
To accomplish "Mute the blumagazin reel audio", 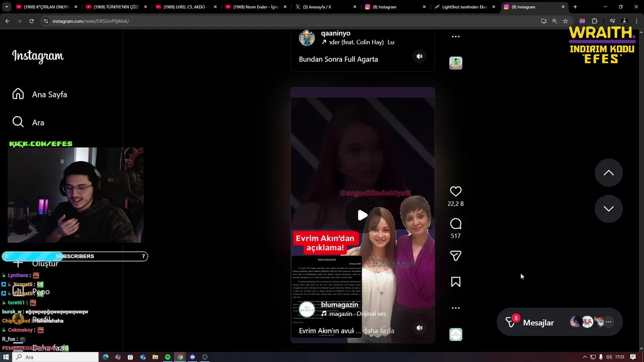I will pos(420,328).
